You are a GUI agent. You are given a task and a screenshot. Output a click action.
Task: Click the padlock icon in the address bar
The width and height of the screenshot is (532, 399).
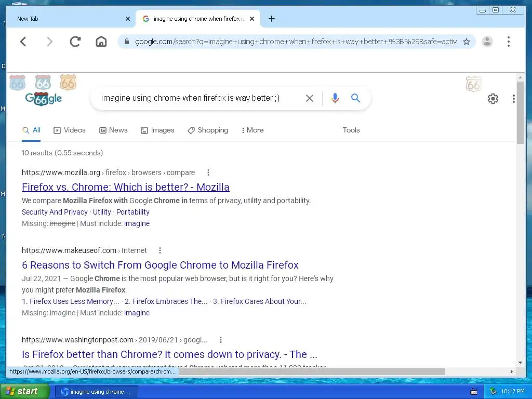point(127,42)
